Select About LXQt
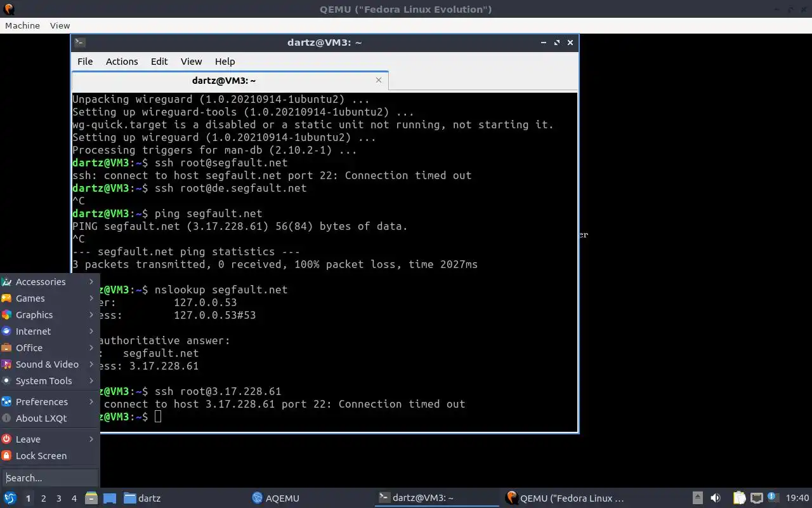Screen dimensions: 812x508 (48, 418)
